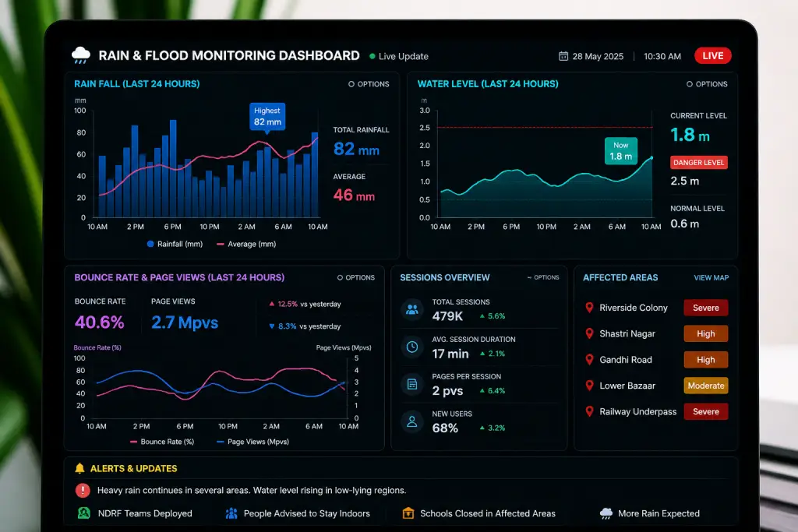
Task: Click the Moderate badge for Lower Bazaar
Action: coord(705,386)
